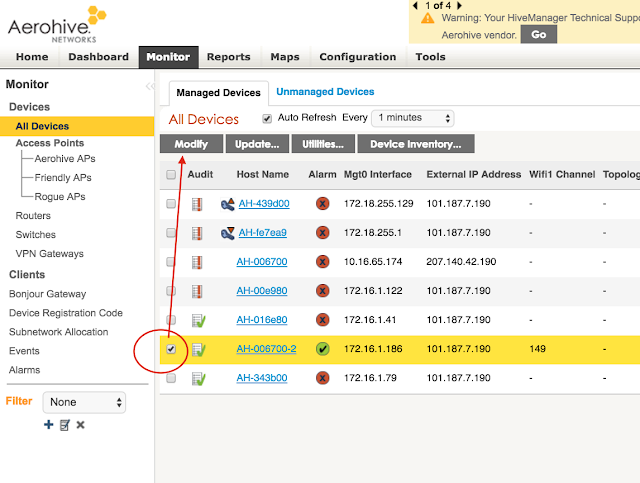
Task: Select Aerohive APs in sidebar tree
Action: [65, 158]
